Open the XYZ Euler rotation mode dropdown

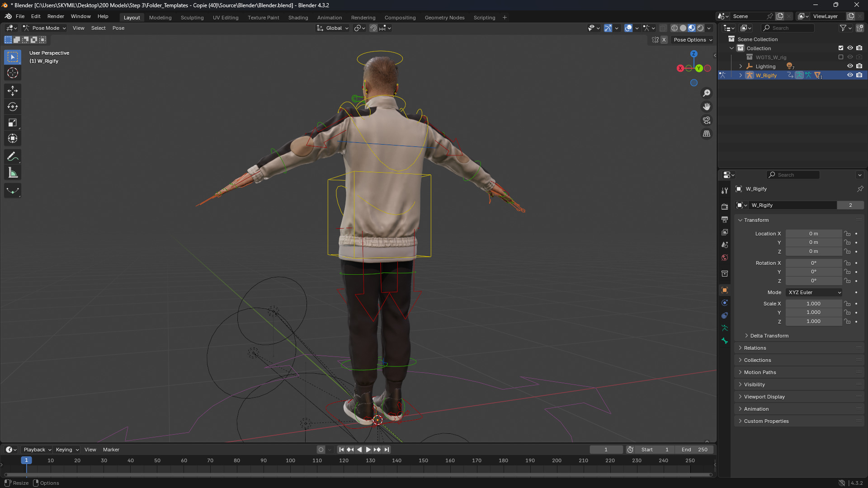pos(814,292)
